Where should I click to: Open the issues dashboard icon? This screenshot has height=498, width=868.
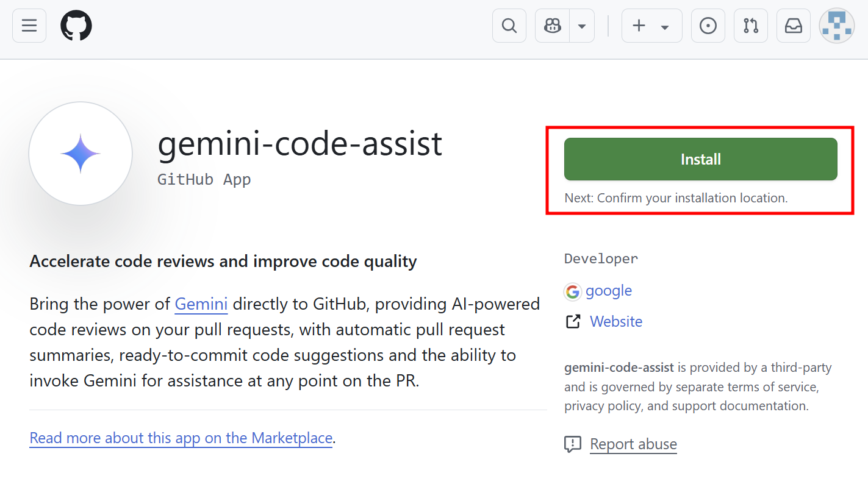708,26
